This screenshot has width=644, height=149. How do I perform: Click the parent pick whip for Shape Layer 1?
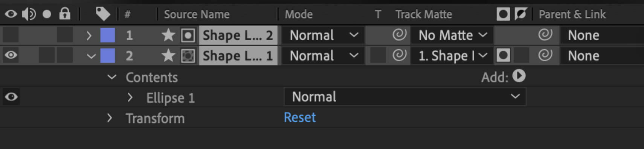545,55
